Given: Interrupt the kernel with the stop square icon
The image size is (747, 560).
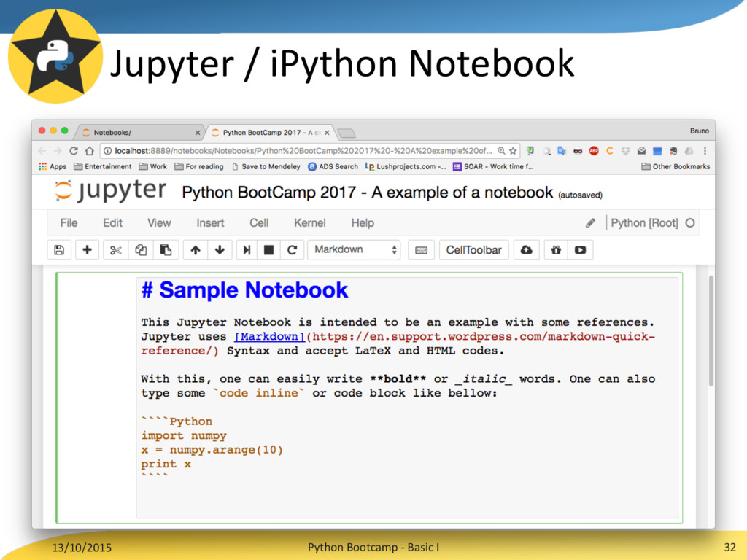Looking at the screenshot, I should pyautogui.click(x=269, y=250).
